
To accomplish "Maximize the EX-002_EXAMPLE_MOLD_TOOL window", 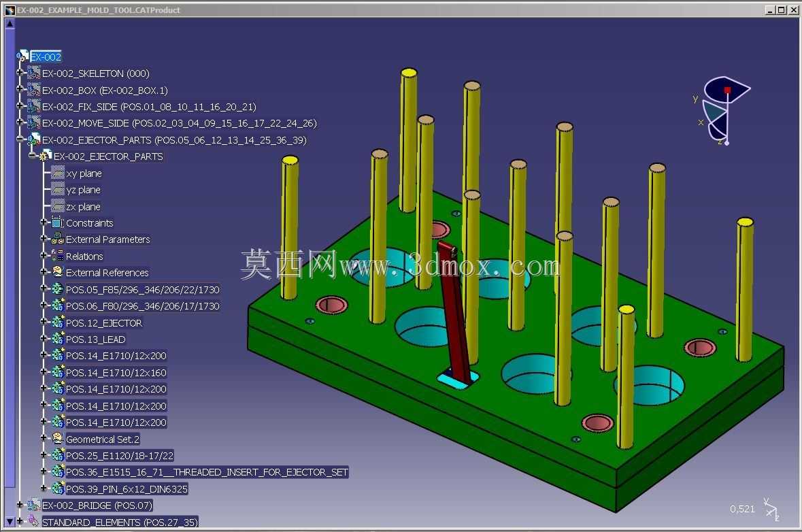I will pos(781,10).
